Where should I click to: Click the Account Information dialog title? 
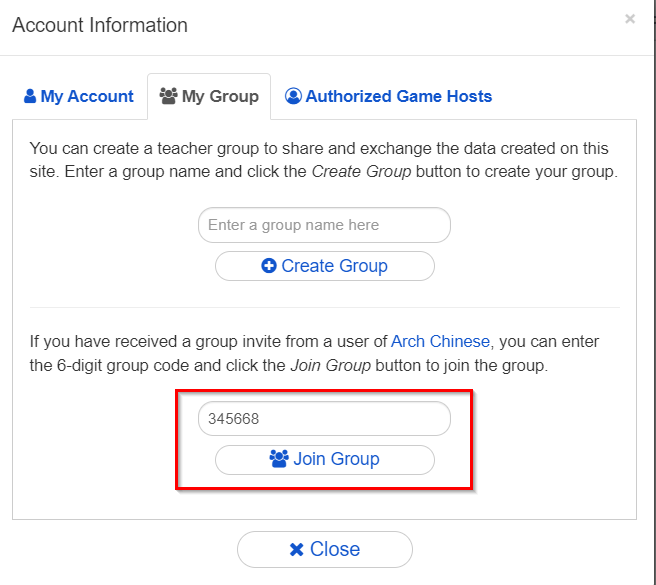100,25
